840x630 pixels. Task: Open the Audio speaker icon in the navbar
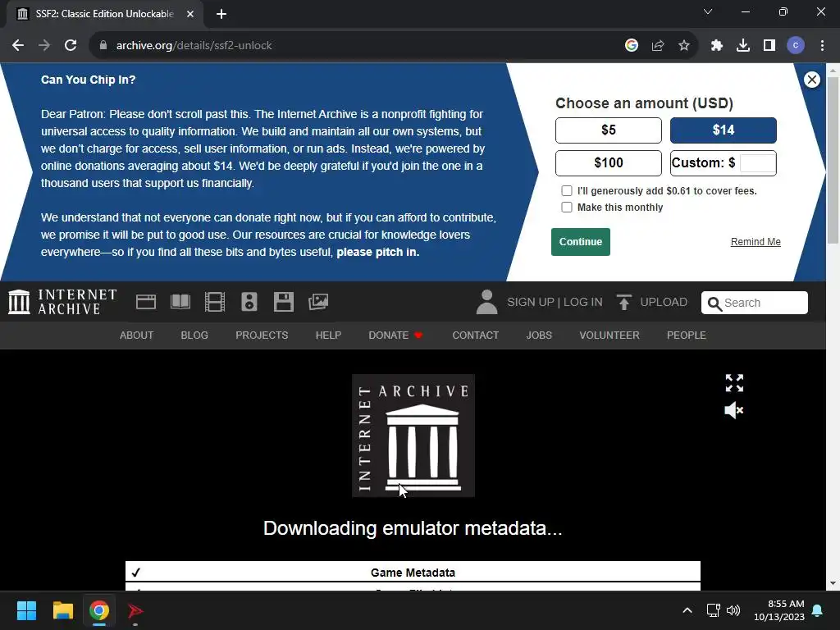coord(249,302)
